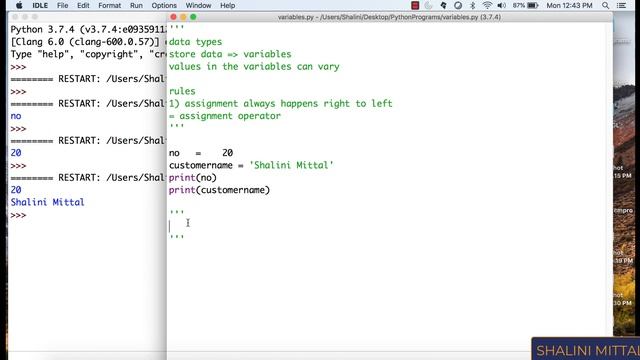Open Spotlight search magnifier icon
The height and width of the screenshot is (360, 640).
click(x=605, y=5)
